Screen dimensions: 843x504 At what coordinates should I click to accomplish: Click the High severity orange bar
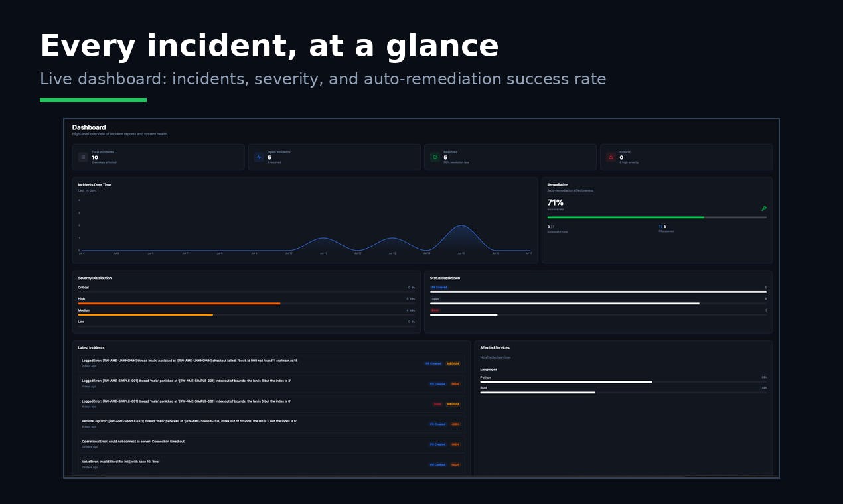[x=179, y=303]
